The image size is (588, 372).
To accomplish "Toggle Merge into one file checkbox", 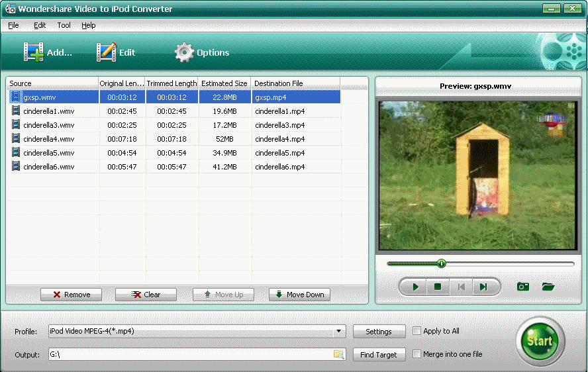I will coord(416,354).
